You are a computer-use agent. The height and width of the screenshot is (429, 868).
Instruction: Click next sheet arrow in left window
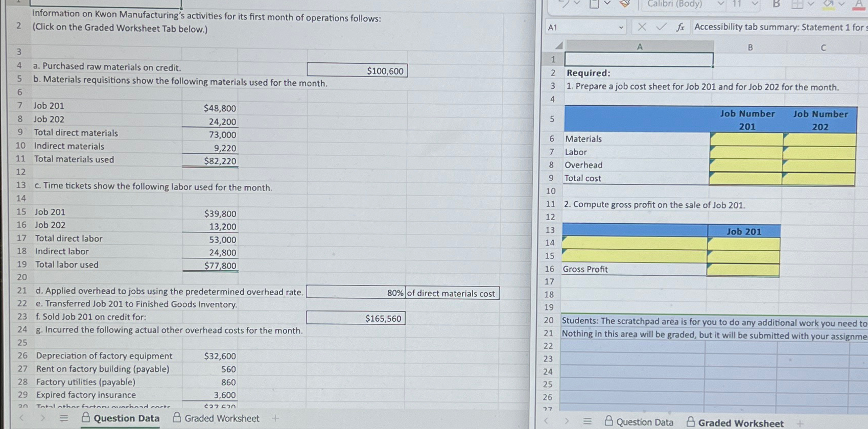pos(43,418)
